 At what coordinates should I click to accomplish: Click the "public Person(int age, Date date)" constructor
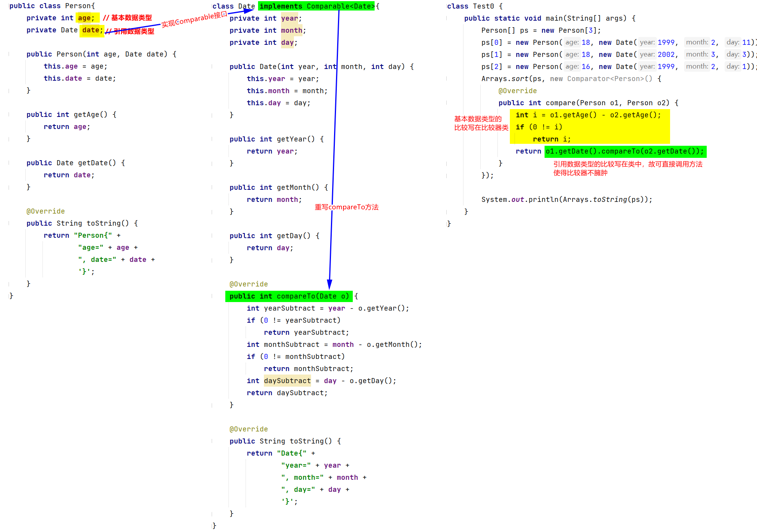point(101,54)
